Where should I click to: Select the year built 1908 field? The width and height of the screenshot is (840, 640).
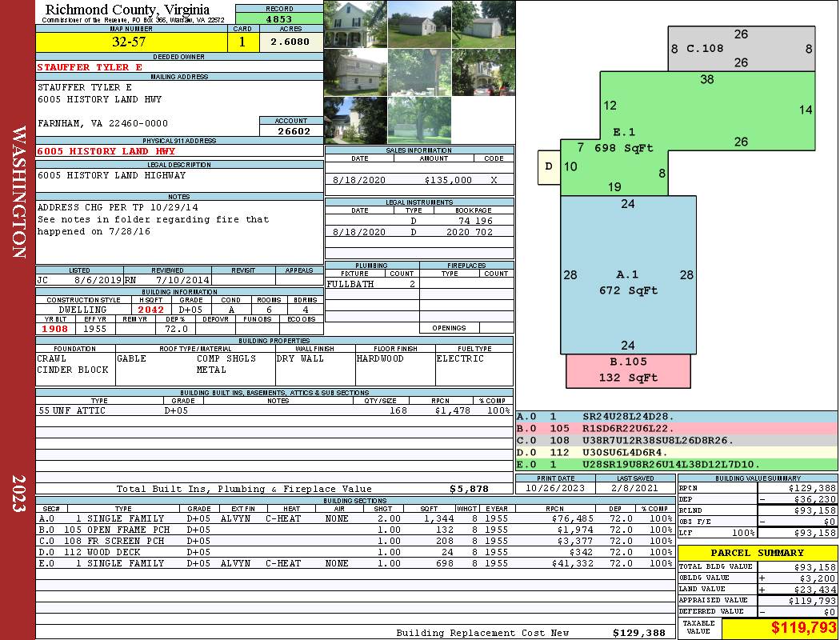tap(55, 329)
